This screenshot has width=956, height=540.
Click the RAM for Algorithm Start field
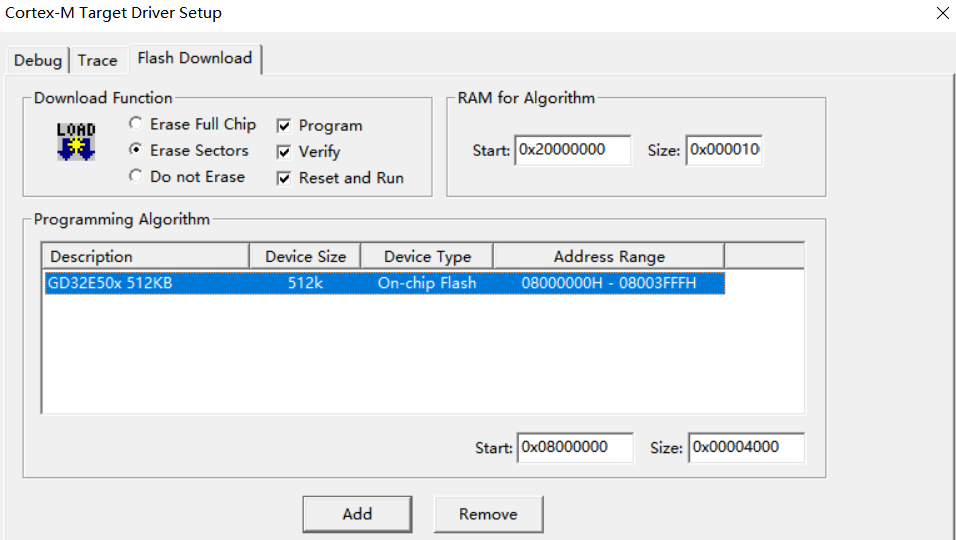[573, 150]
